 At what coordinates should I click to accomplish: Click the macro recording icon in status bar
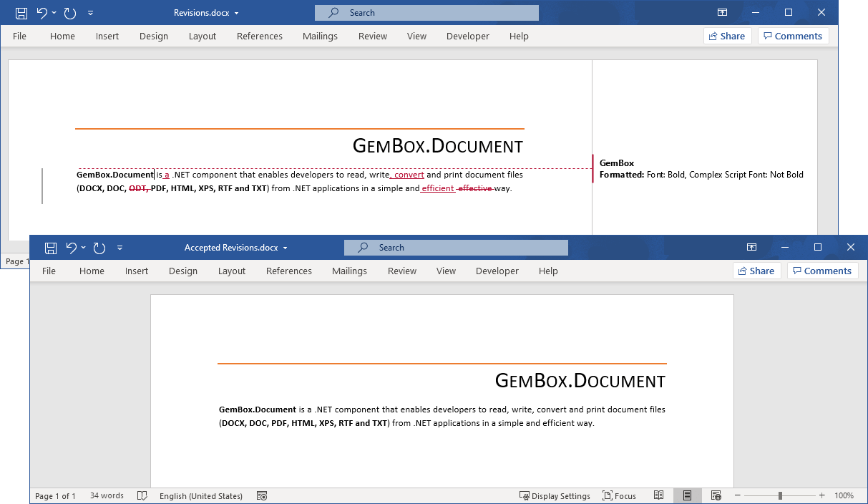click(x=262, y=496)
